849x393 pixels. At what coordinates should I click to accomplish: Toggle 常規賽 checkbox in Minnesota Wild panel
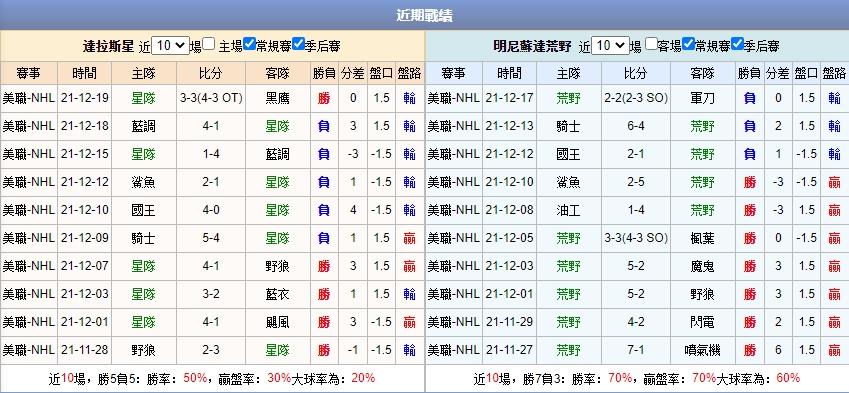[688, 44]
